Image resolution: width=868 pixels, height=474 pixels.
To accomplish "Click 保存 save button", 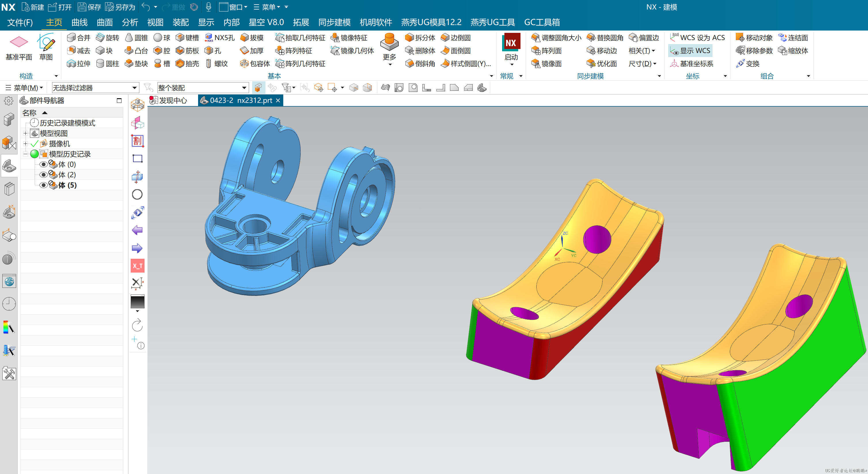I will click(89, 7).
